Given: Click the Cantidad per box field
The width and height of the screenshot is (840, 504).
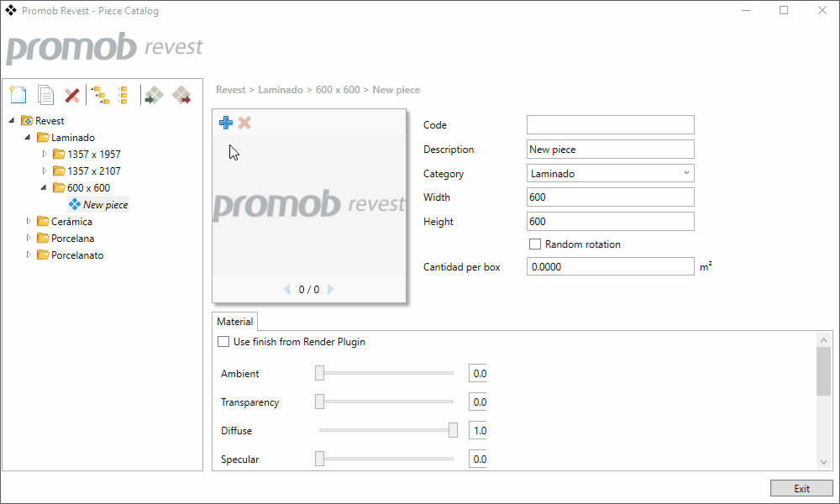Looking at the screenshot, I should tap(610, 267).
